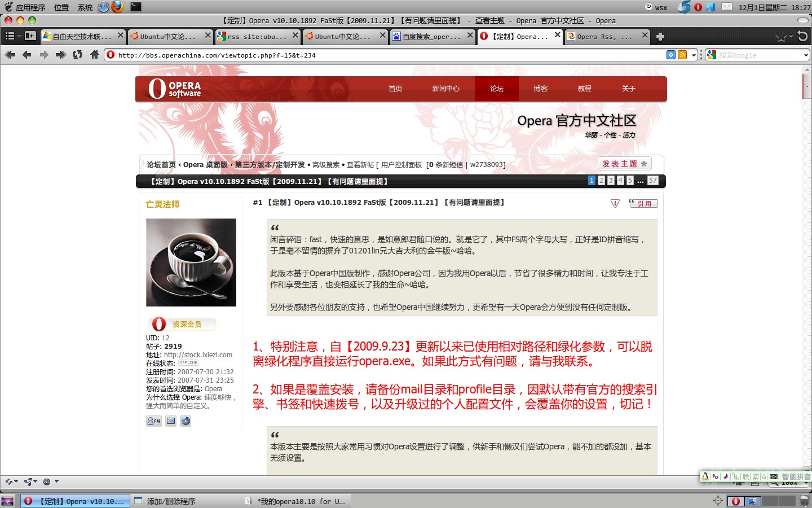Reopen closed tabs via trash icon
Viewport: 812px width, 508px height.
tap(803, 36)
